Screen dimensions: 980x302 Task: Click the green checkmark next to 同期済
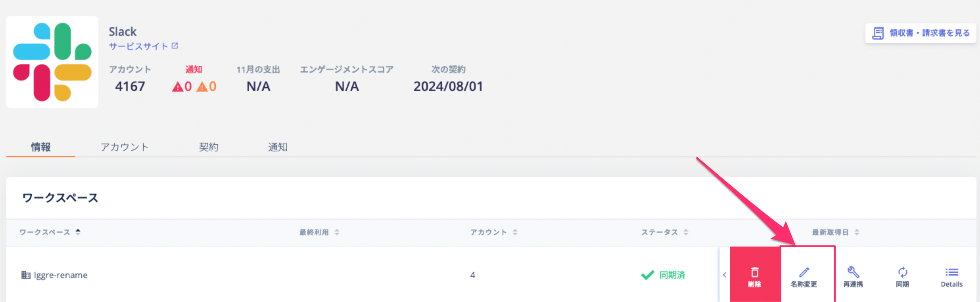[648, 275]
